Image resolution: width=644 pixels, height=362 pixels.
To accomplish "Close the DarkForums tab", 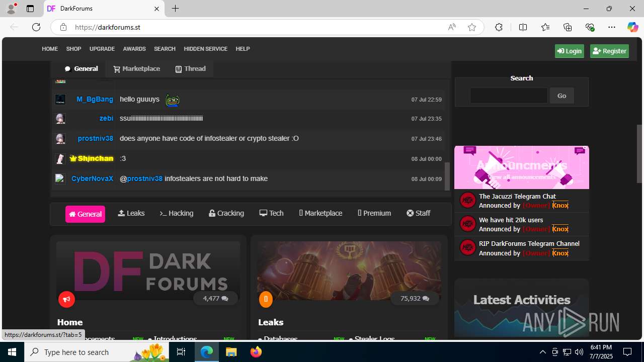I will (156, 9).
